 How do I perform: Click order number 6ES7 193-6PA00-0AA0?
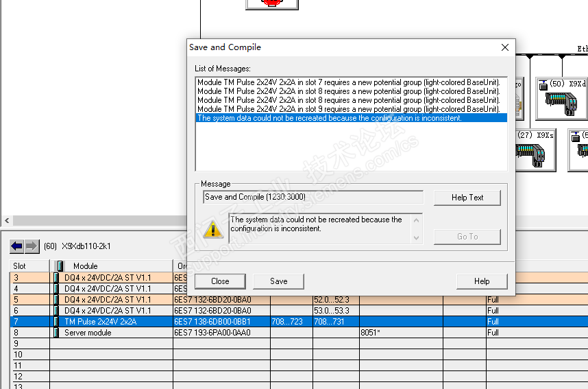[212, 332]
